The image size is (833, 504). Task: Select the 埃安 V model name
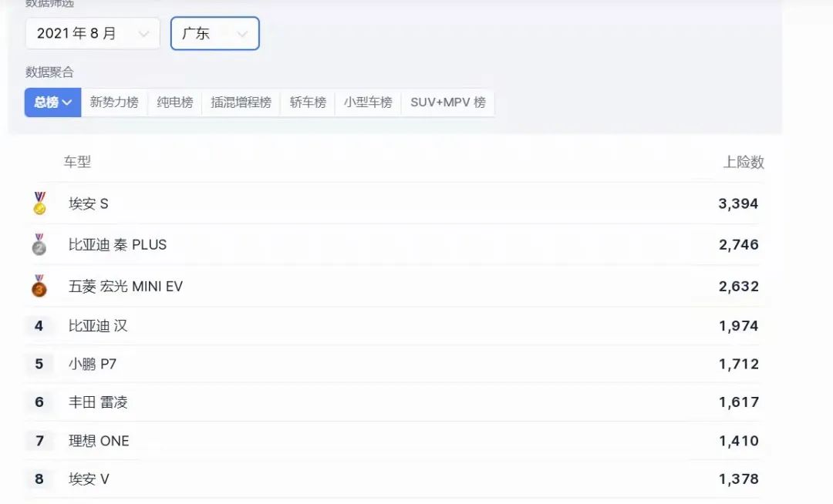pos(89,479)
